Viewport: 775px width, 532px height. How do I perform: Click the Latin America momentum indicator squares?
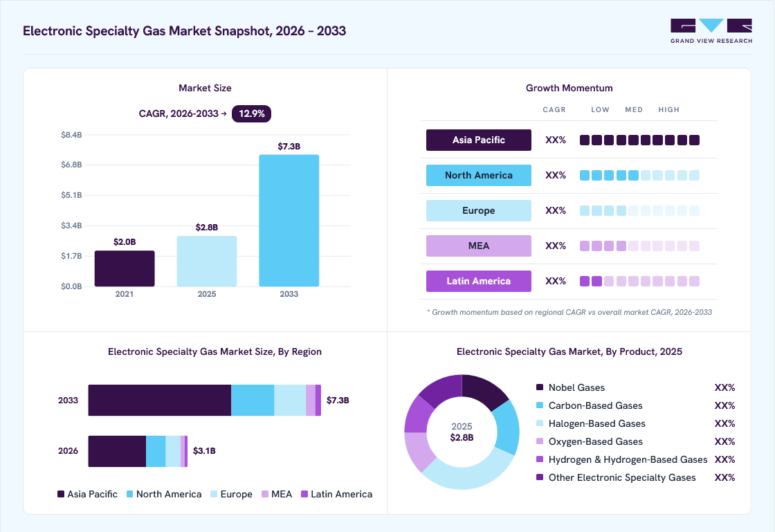[x=639, y=281]
